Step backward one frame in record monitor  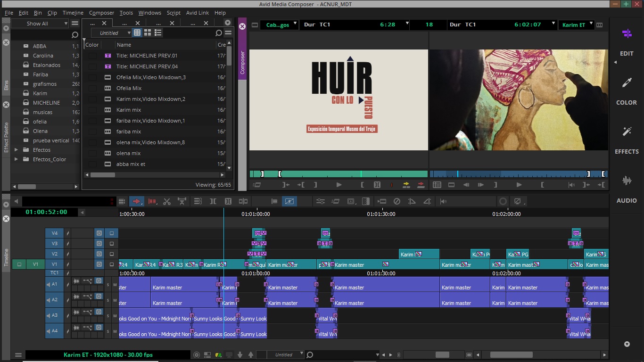466,185
